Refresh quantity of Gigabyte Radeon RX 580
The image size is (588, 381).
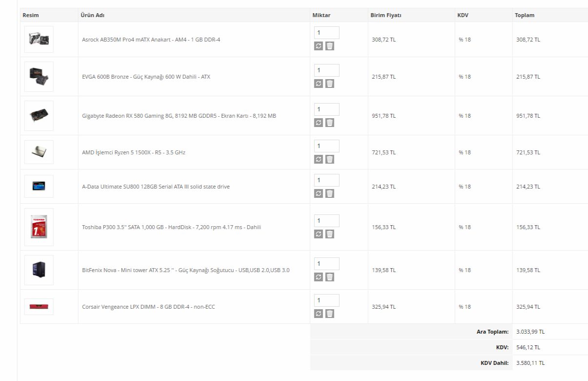tap(319, 123)
